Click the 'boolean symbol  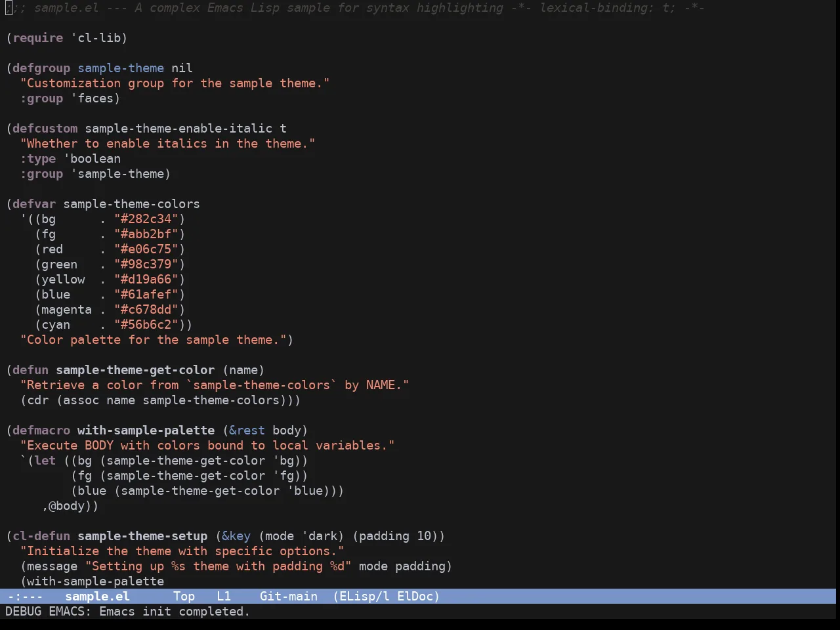[92, 159]
